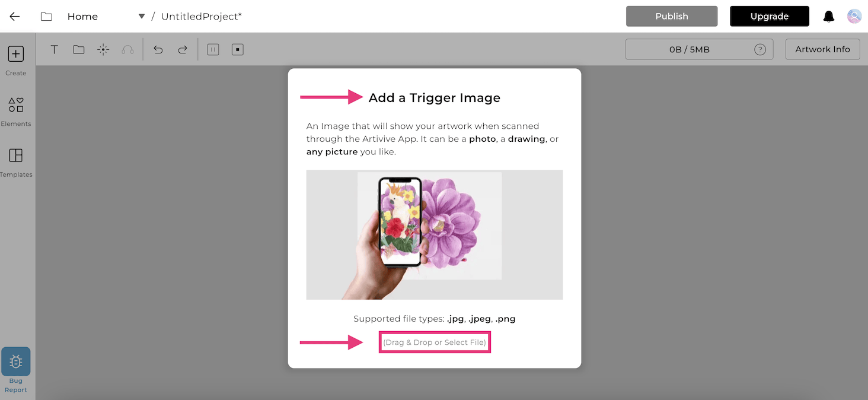The height and width of the screenshot is (400, 868).
Task: Add a folder with toolbar icon
Action: click(x=79, y=49)
